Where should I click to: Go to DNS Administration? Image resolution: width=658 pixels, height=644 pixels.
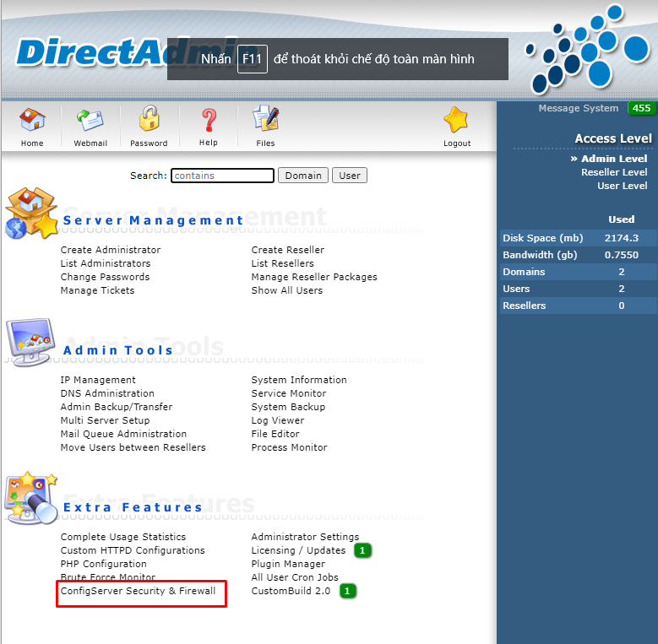107,393
